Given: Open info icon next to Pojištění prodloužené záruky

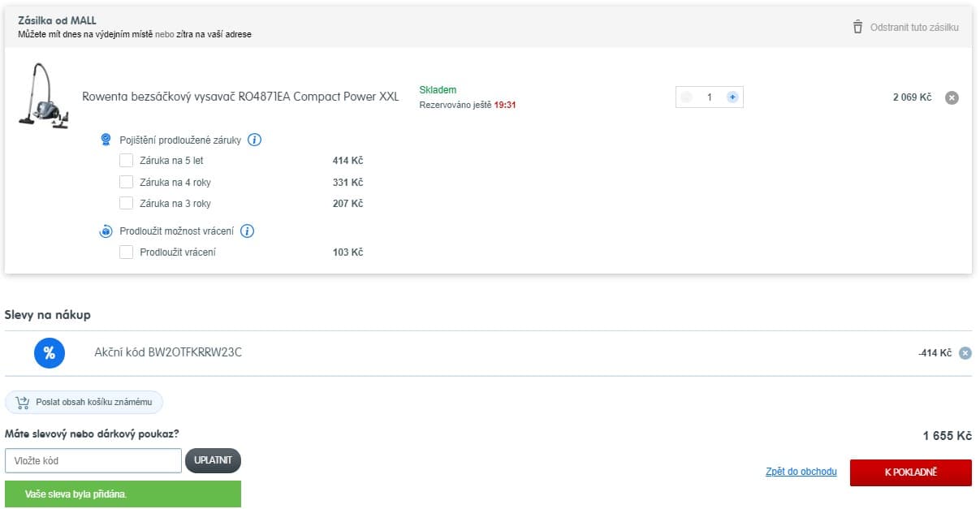Looking at the screenshot, I should [x=254, y=140].
